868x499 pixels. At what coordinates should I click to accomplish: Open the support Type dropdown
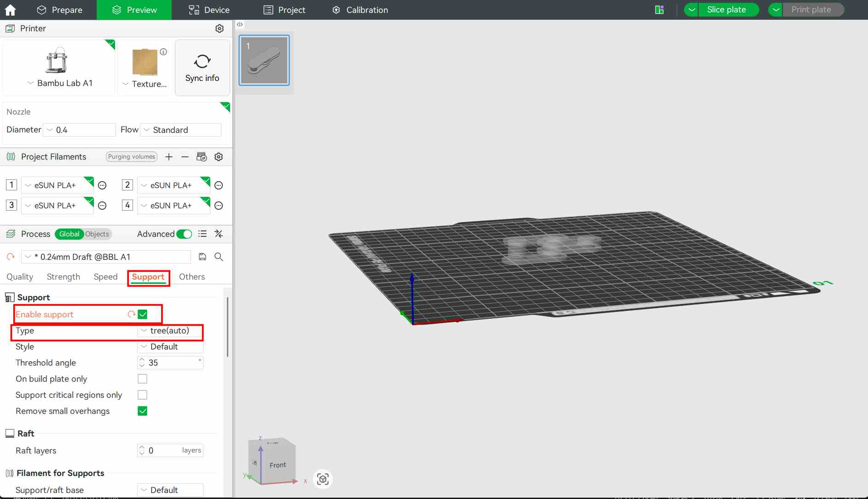pos(170,331)
